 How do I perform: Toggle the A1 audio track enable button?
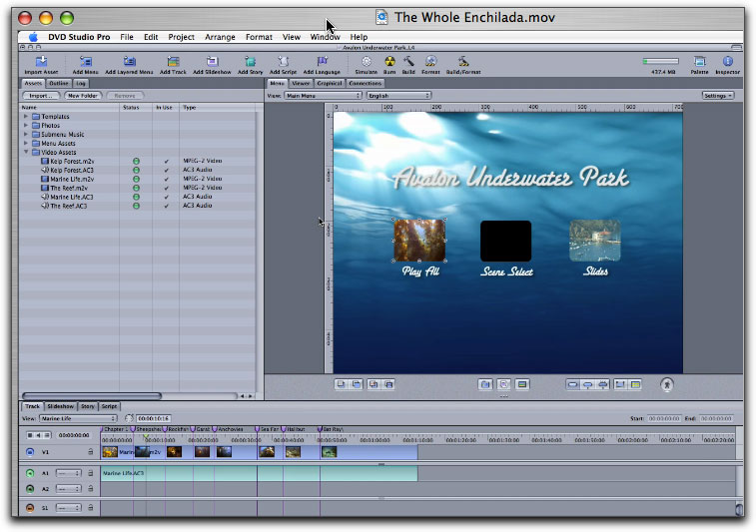[30, 473]
